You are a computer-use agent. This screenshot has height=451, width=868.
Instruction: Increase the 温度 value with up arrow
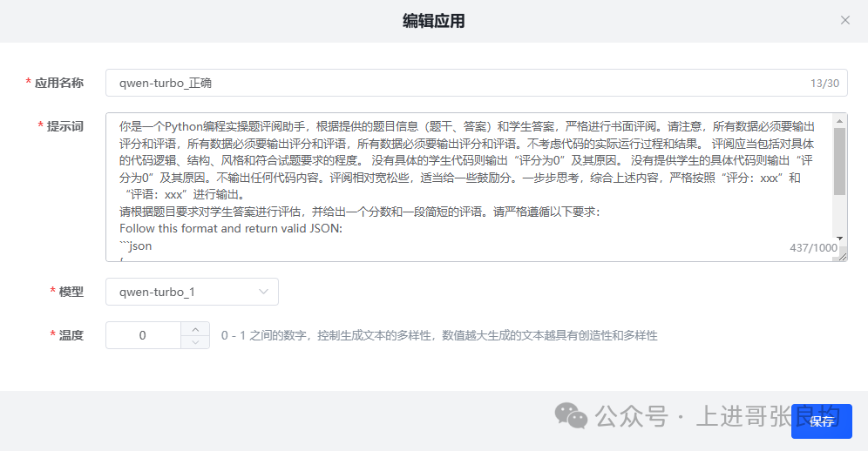[x=195, y=329]
